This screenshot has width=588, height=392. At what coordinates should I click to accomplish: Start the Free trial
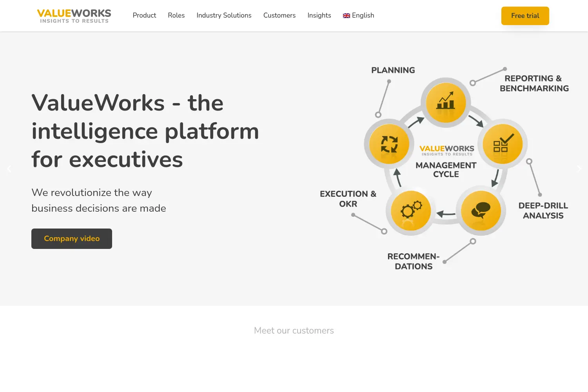tap(525, 16)
